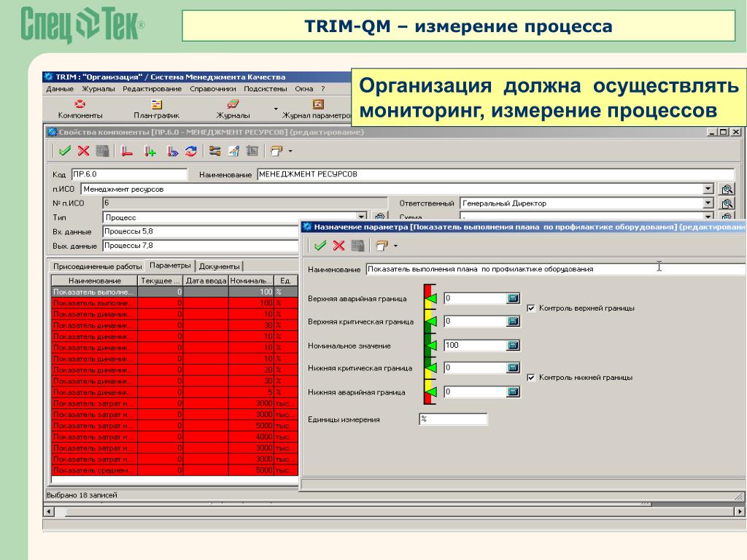Click lookup icon next to п.ИСО field

click(727, 190)
